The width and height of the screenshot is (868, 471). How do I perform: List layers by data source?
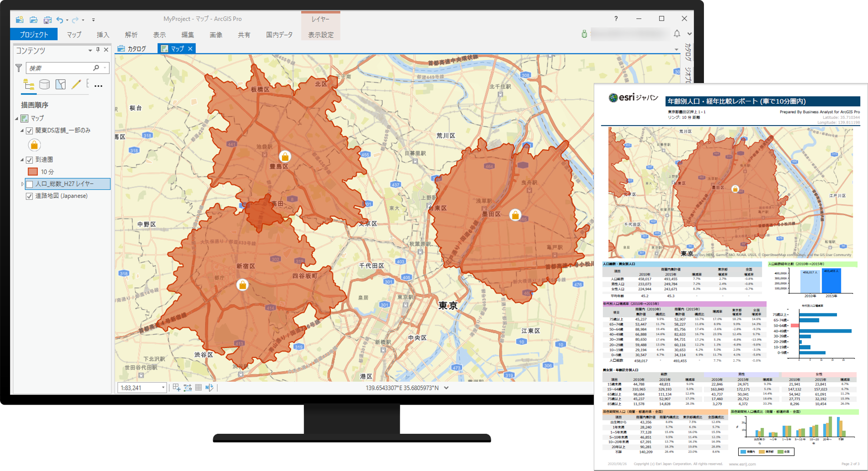click(x=44, y=84)
